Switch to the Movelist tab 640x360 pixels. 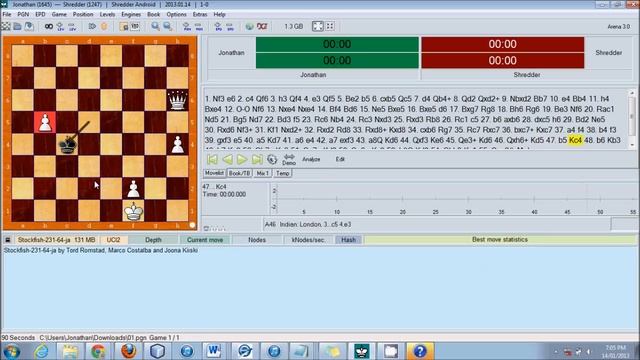click(x=214, y=173)
